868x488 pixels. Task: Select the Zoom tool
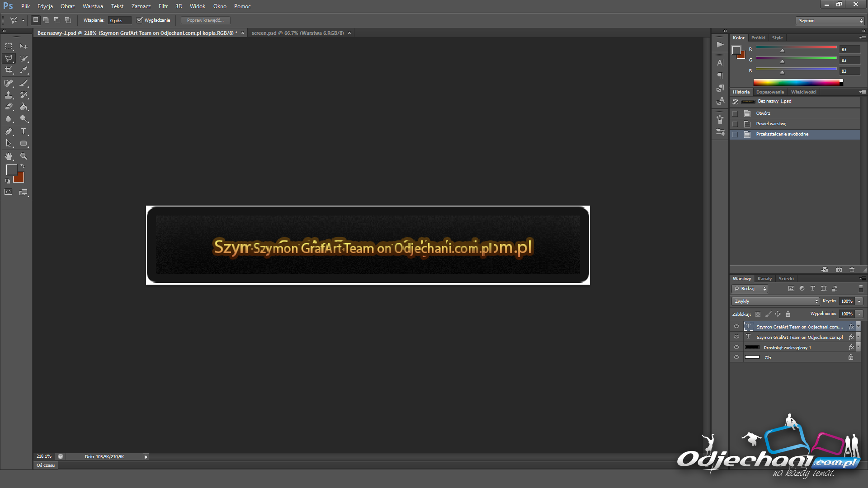(24, 156)
